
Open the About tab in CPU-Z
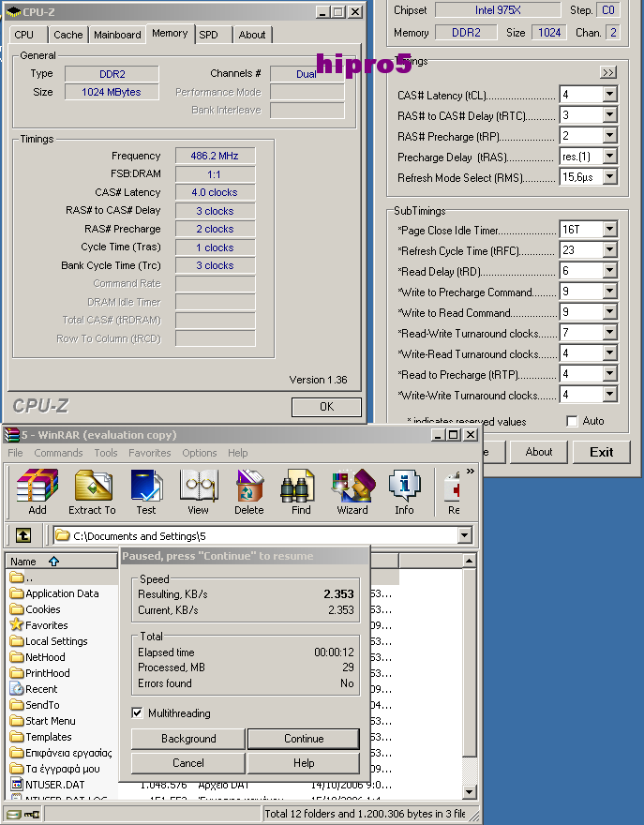click(x=252, y=35)
